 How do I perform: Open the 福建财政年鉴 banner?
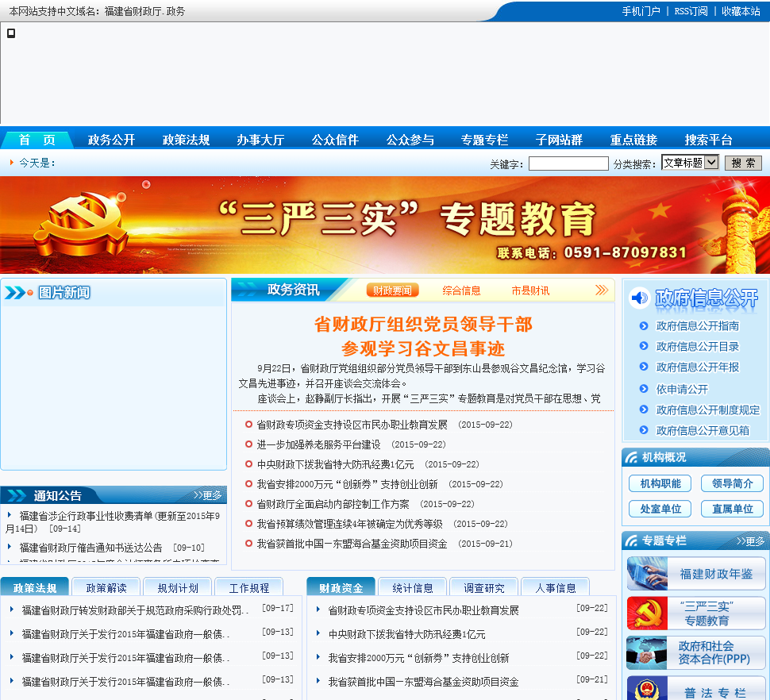click(x=696, y=574)
